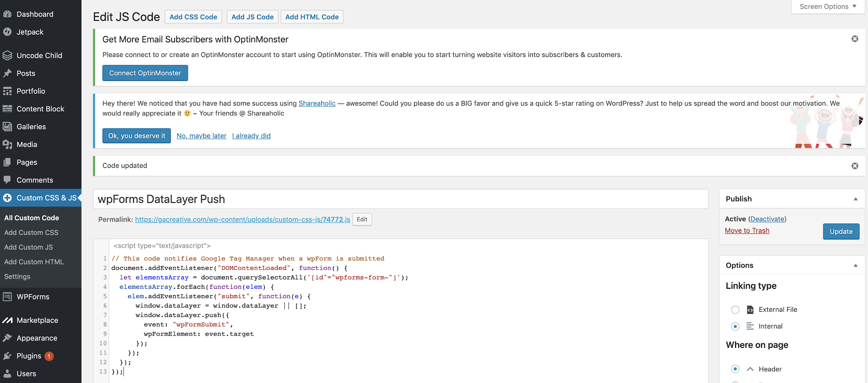Click the Plugins icon with update badge

(x=7, y=356)
